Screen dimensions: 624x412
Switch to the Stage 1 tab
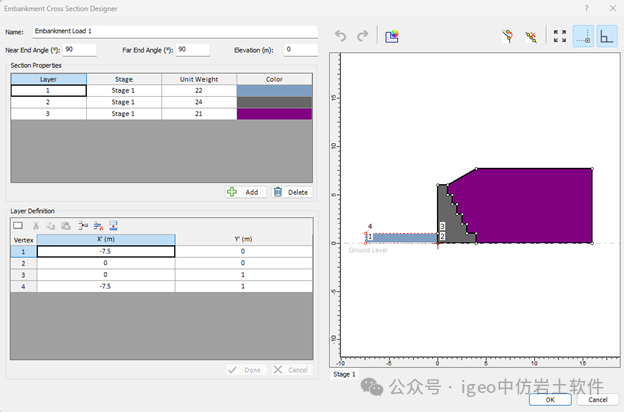(x=344, y=374)
